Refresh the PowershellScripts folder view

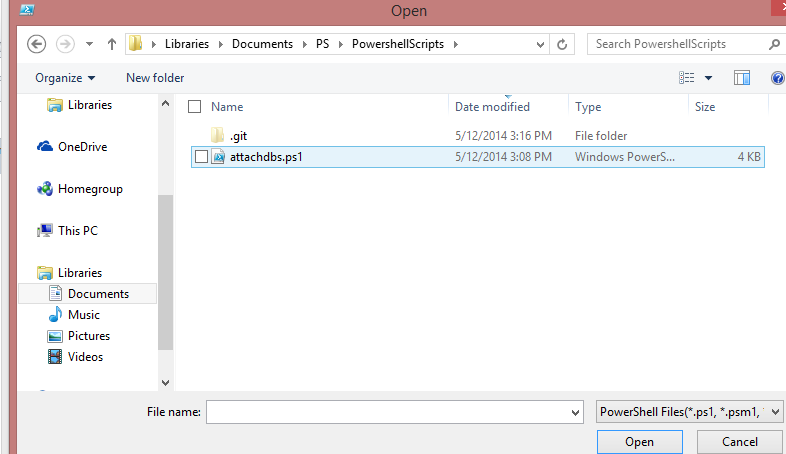(x=562, y=44)
